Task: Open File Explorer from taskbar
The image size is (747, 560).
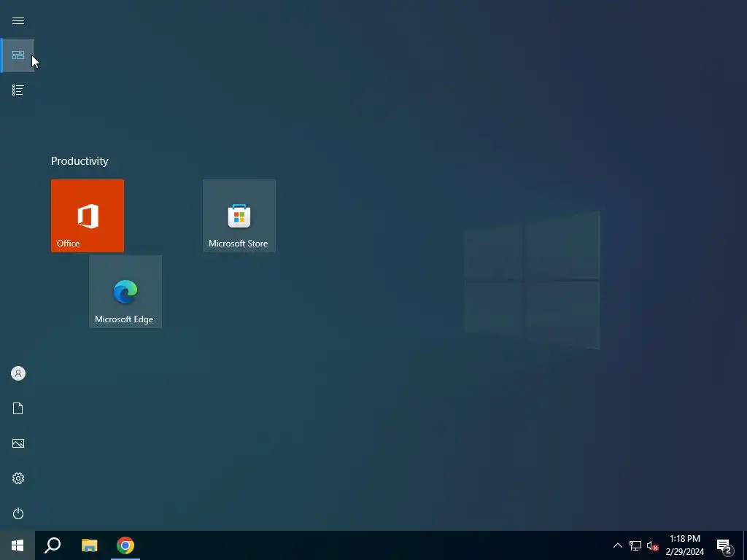Action: [89, 545]
